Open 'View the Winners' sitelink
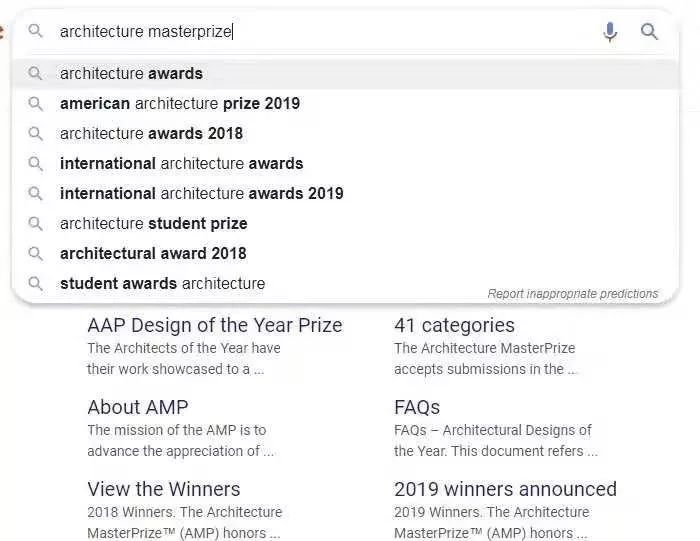Viewport: 700px width, 541px height. tap(164, 489)
